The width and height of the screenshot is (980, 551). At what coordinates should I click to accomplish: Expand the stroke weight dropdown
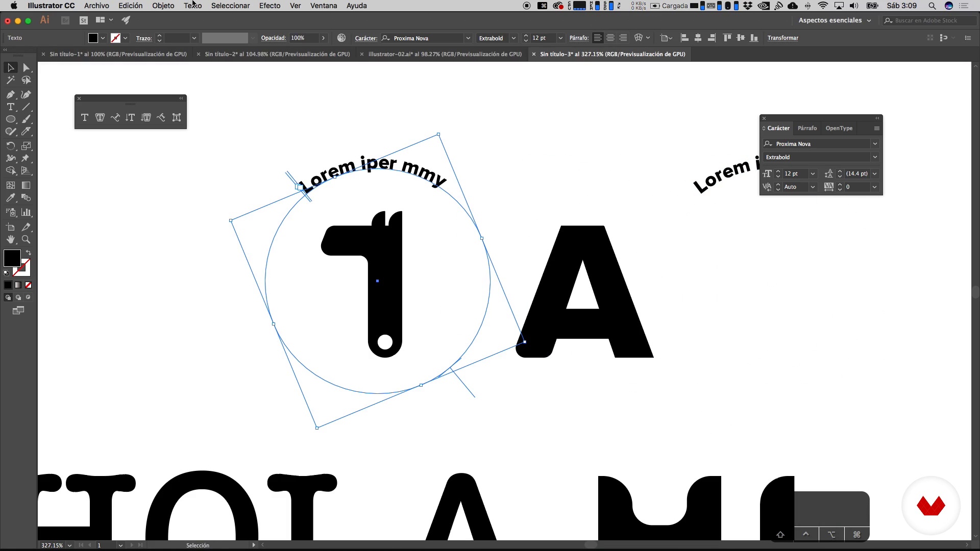(x=194, y=38)
